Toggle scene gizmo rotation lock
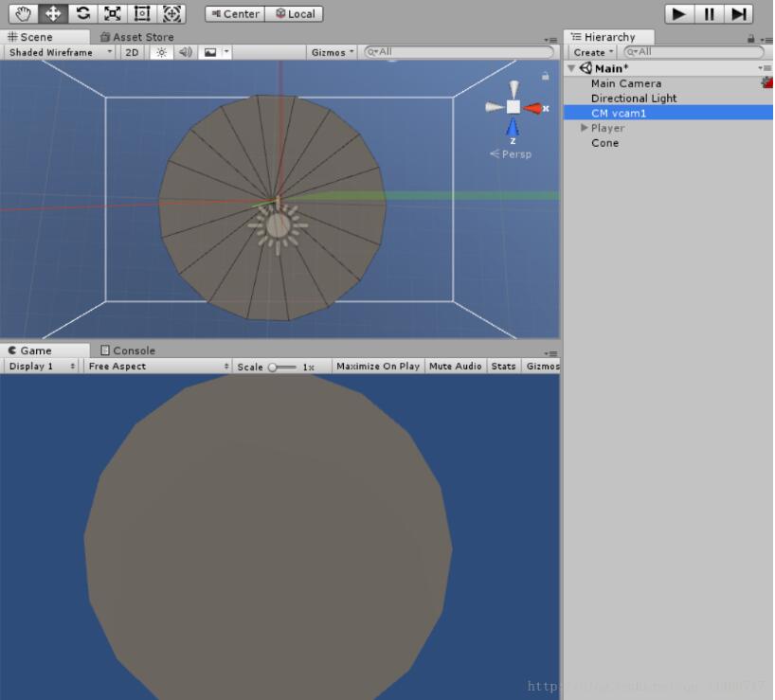Image resolution: width=775 pixels, height=700 pixels. [x=545, y=76]
